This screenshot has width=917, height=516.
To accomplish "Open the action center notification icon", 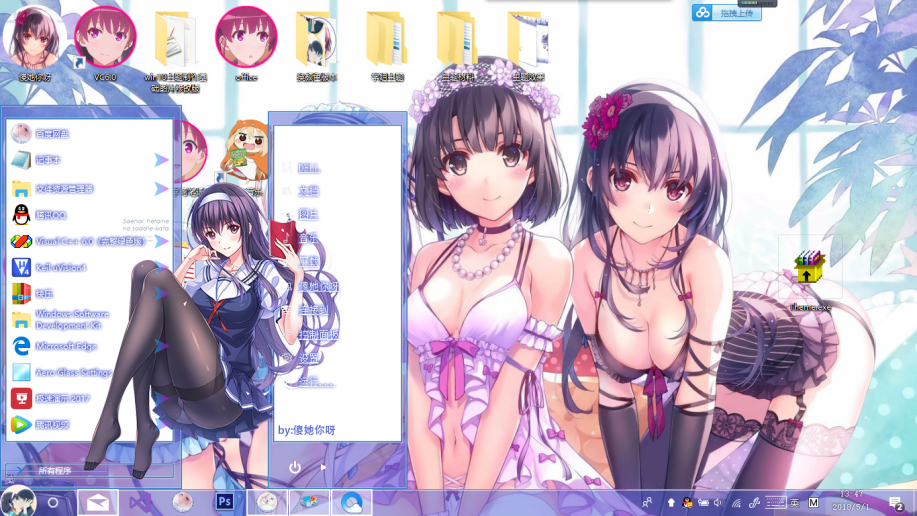I will click(896, 503).
